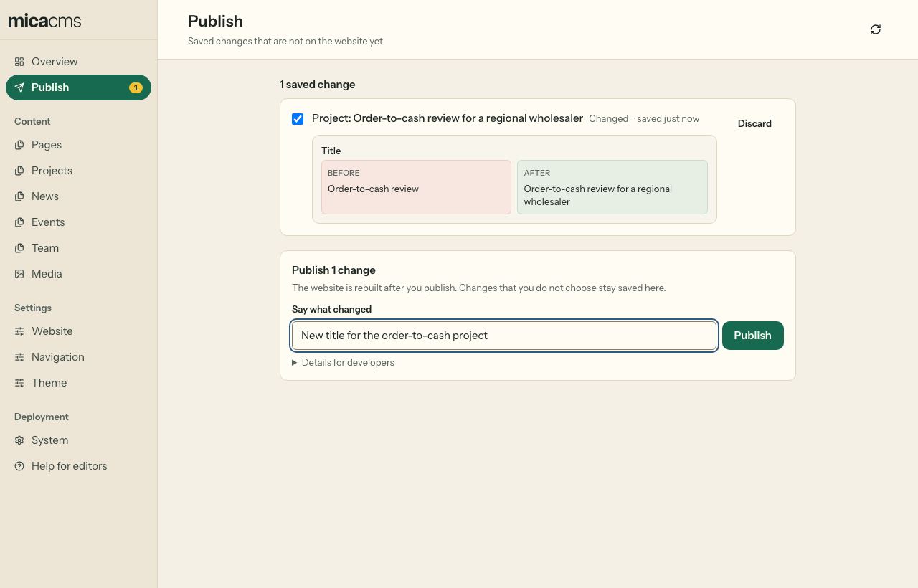
Task: Uncheck the Order-to-cash project change checkbox
Action: [298, 119]
